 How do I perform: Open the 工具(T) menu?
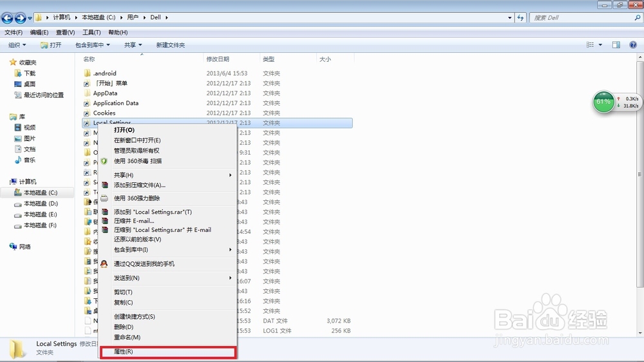[91, 32]
